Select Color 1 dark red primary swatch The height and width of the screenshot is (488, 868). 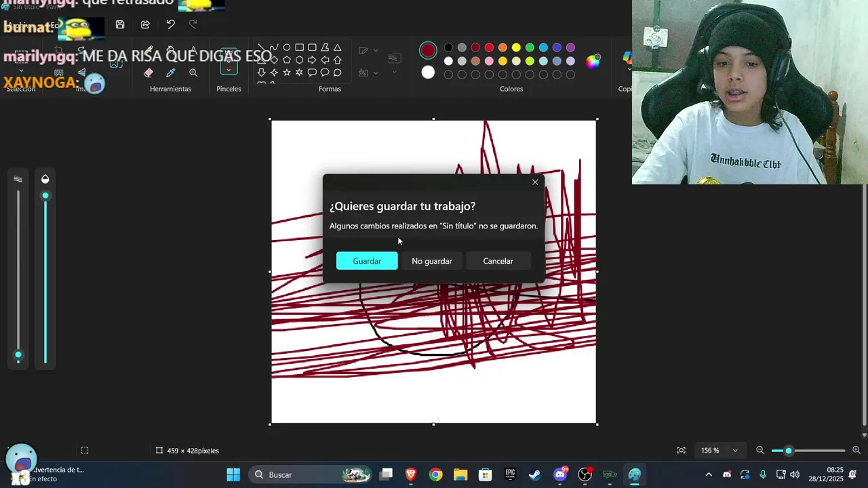point(428,50)
